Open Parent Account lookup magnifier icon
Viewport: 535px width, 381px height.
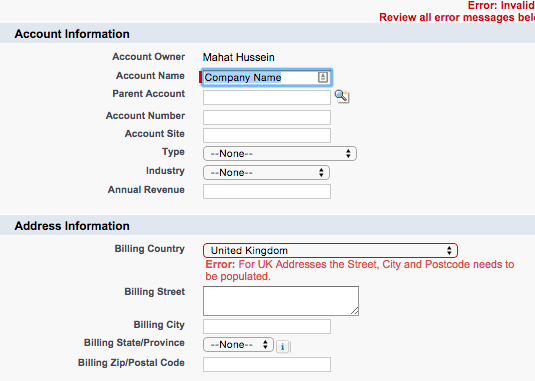[x=342, y=97]
